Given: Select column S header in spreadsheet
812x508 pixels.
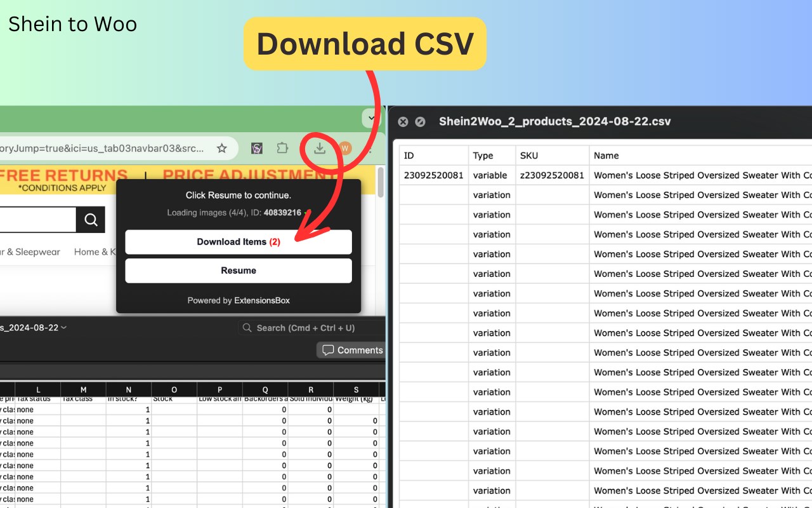Looking at the screenshot, I should [x=357, y=389].
